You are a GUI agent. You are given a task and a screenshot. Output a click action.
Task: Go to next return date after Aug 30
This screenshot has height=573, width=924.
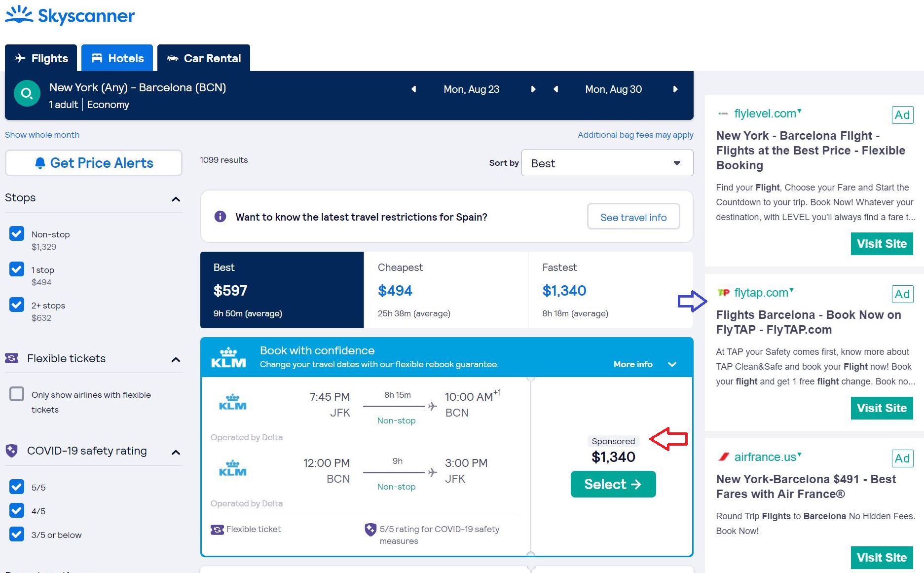tap(675, 89)
